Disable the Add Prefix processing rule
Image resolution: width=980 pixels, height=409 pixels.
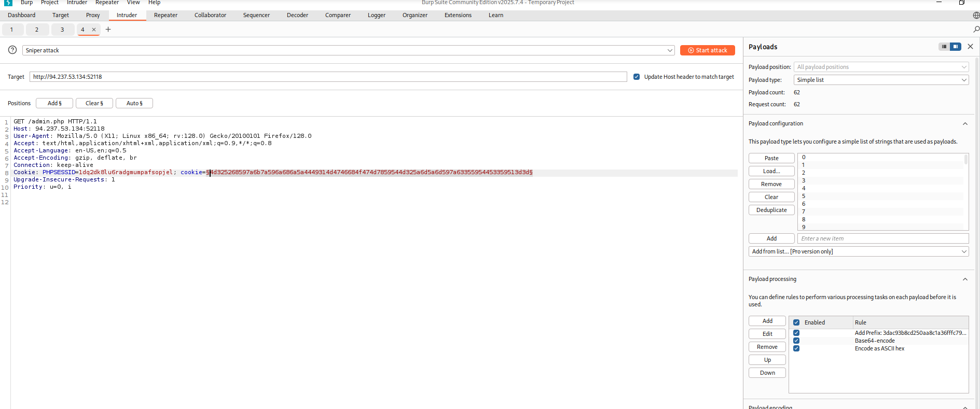point(796,333)
